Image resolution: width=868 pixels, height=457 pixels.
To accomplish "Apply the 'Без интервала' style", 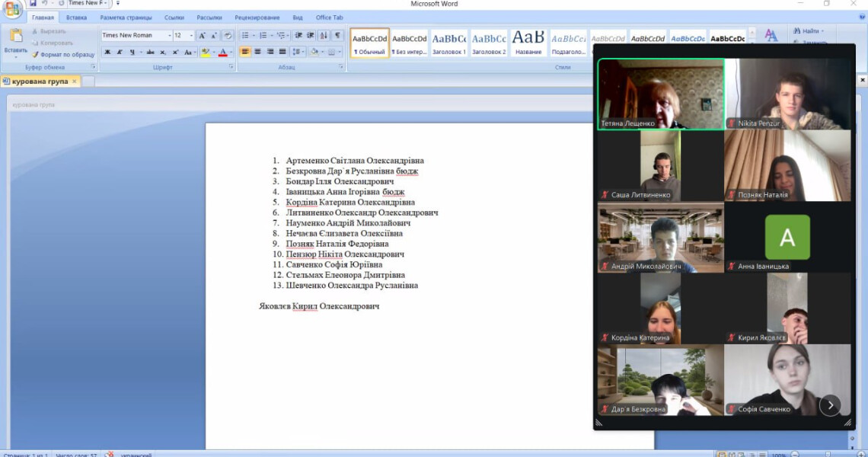I will pos(409,43).
